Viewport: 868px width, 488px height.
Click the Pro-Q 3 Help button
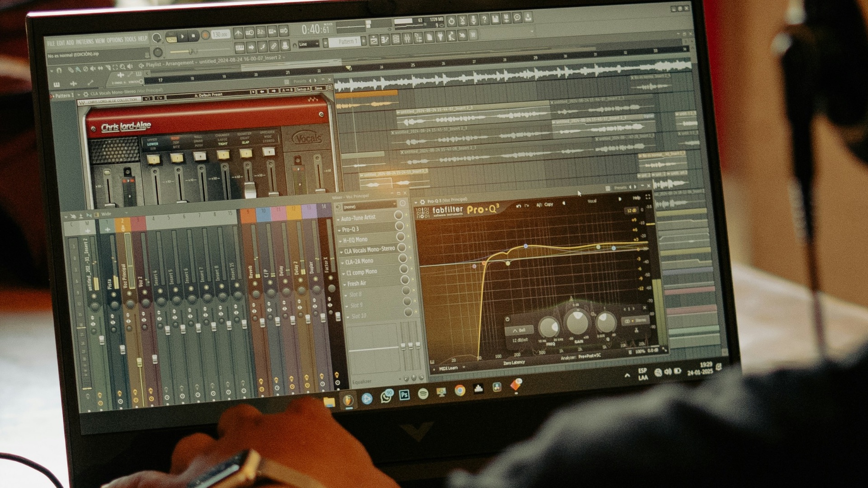[637, 198]
